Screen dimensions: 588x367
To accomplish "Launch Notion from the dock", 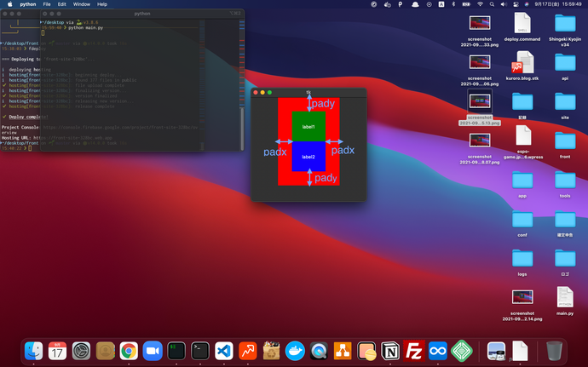I will (390, 351).
